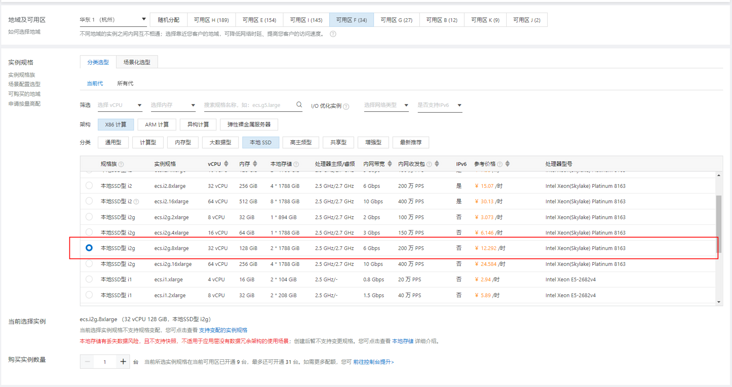Expand the 华东 1 (杭州) region dropdown
Image resolution: width=732 pixels, height=387 pixels.
tap(113, 20)
